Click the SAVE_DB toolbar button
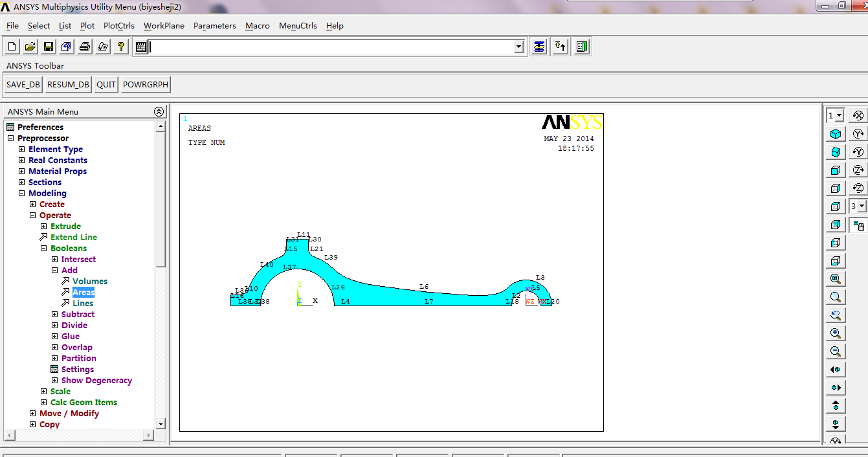868x457 pixels. click(23, 85)
